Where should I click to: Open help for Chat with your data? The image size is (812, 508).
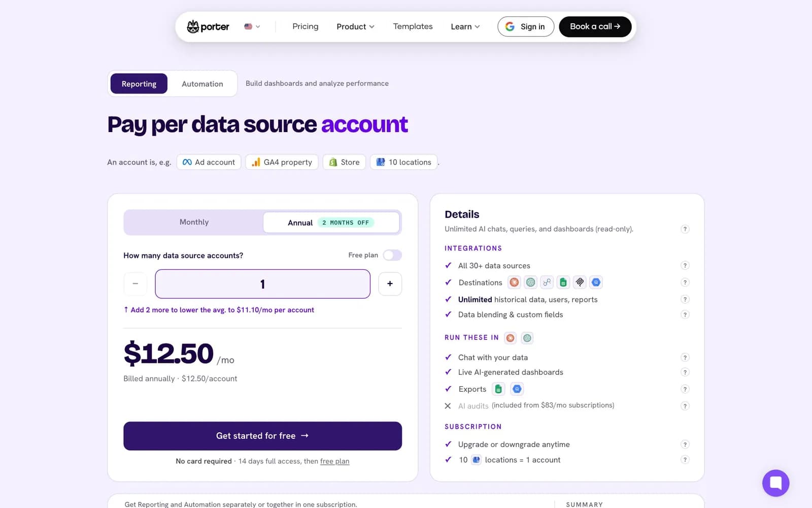coord(685,357)
